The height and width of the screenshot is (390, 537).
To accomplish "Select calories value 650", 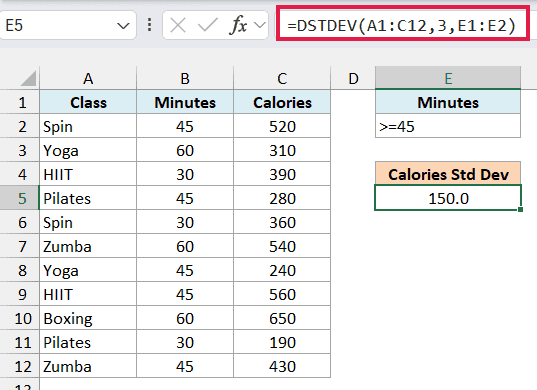I will tap(282, 318).
